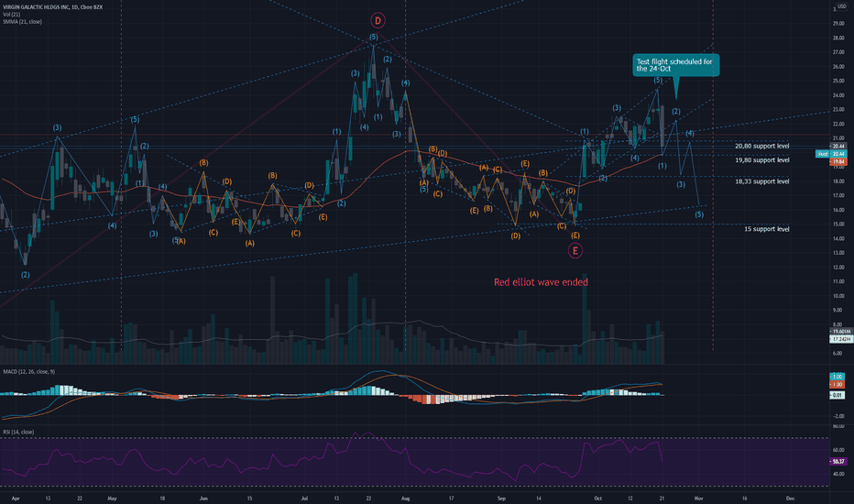Image resolution: width=854 pixels, height=504 pixels.
Task: Click the Dec date on time axis
Action: [x=790, y=499]
